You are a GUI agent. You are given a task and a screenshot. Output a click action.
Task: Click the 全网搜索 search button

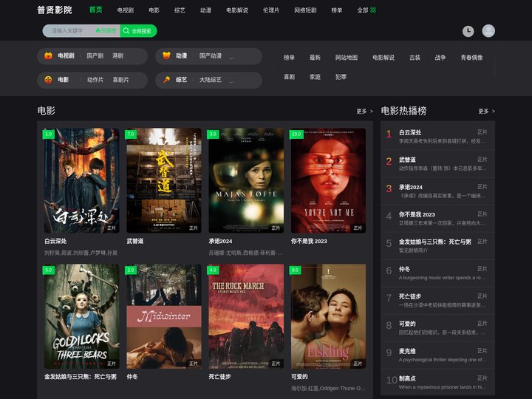point(138,31)
